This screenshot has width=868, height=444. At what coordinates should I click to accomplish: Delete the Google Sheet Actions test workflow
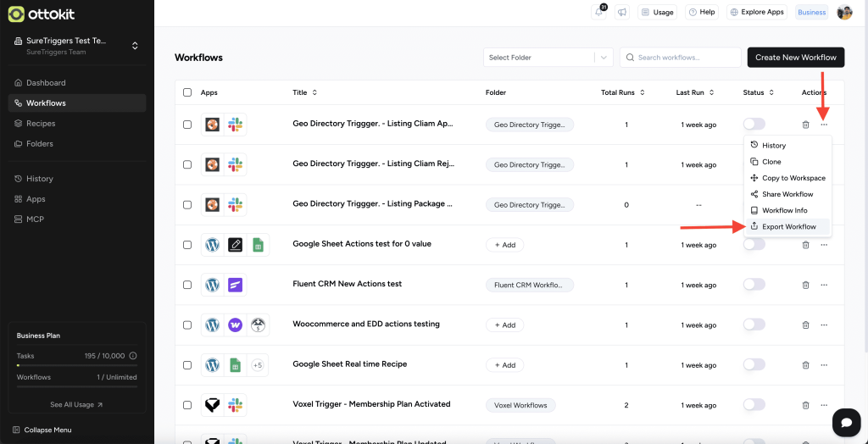tap(805, 245)
